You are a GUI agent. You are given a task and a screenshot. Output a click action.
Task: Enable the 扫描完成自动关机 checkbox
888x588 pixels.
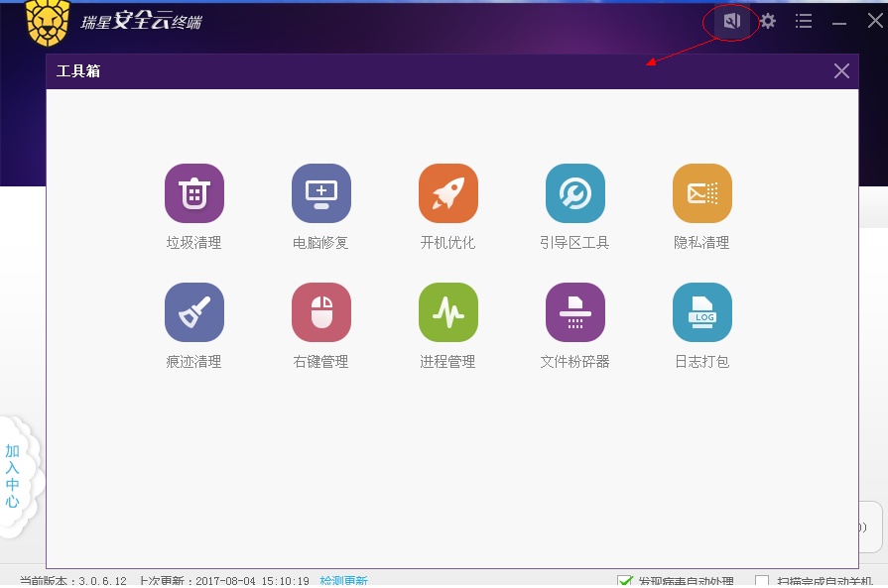pos(762,581)
